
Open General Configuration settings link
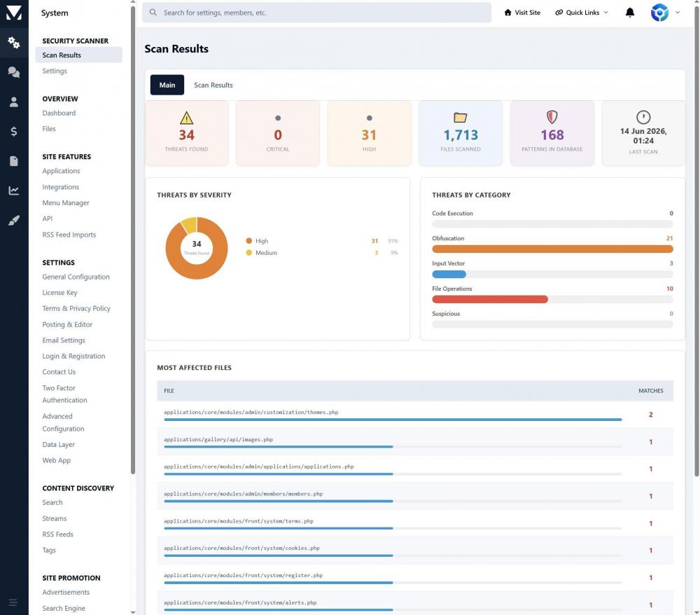coord(76,277)
